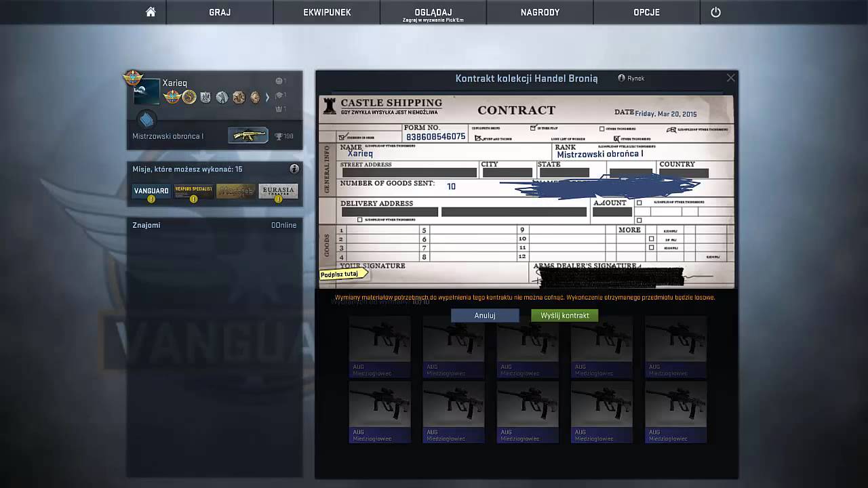Select the last bronze medal in the row
Image resolution: width=868 pixels, height=488 pixels.
(x=255, y=98)
